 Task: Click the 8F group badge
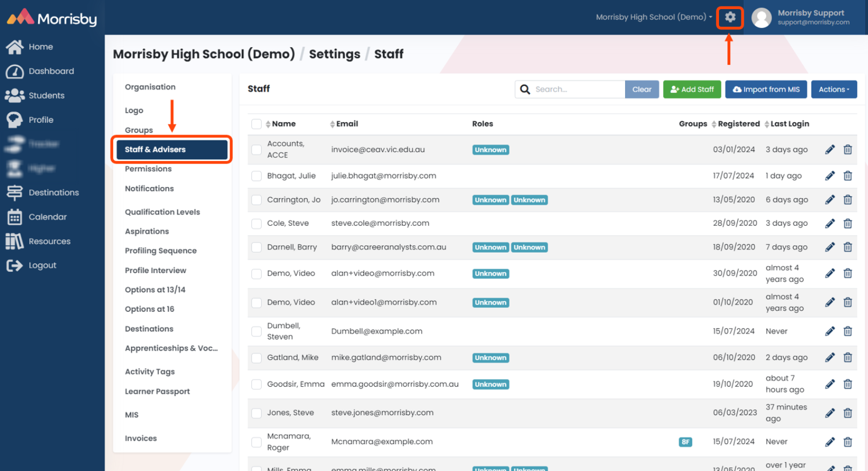[685, 442]
